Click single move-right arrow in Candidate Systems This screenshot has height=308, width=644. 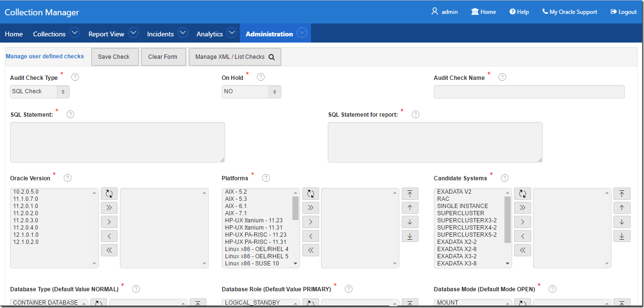click(x=522, y=222)
